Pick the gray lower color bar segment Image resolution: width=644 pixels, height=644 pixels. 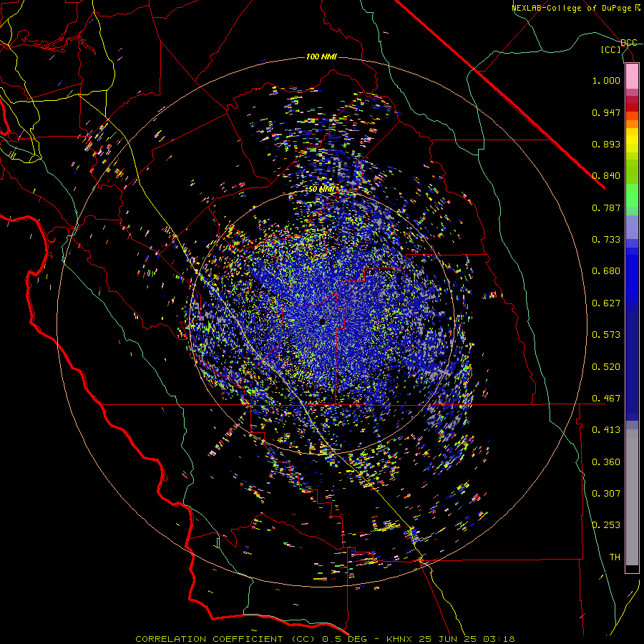click(632, 497)
